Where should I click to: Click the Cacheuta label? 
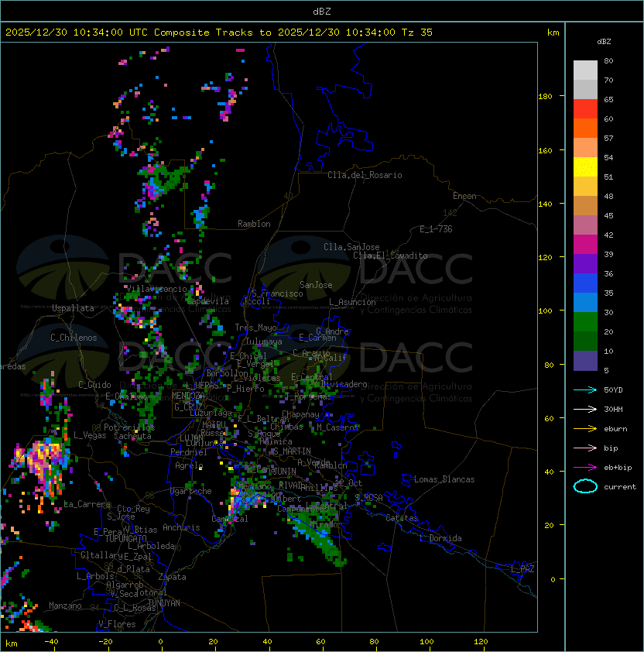(x=132, y=436)
